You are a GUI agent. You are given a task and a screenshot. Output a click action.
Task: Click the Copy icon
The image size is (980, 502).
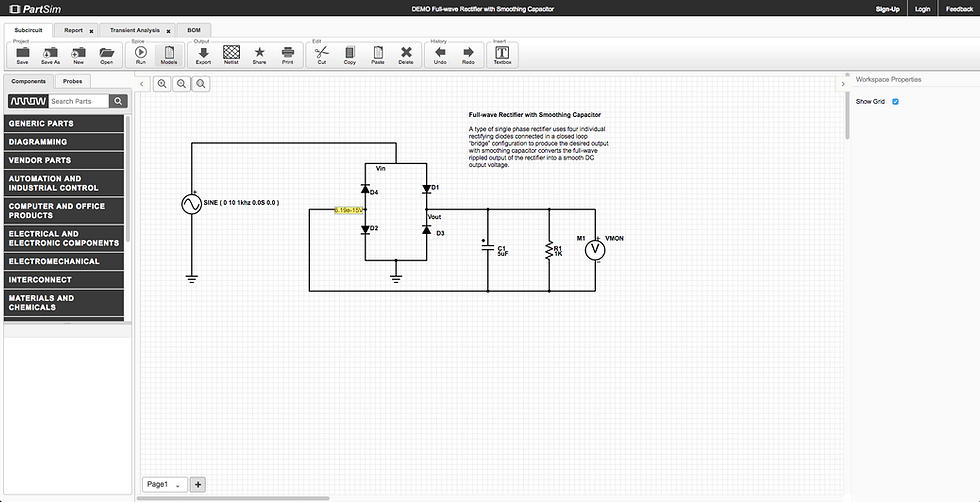pos(350,55)
